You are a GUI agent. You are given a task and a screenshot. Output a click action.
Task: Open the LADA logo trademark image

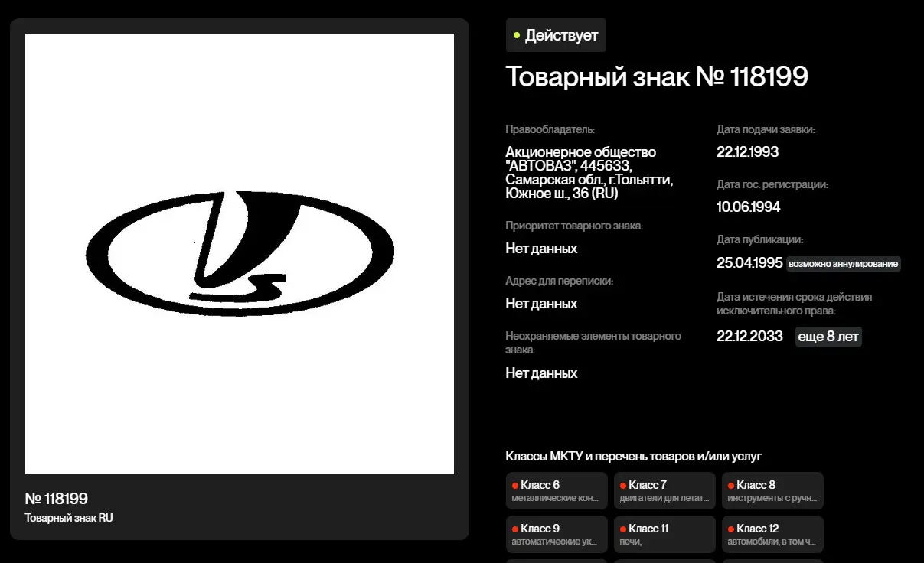coord(240,254)
